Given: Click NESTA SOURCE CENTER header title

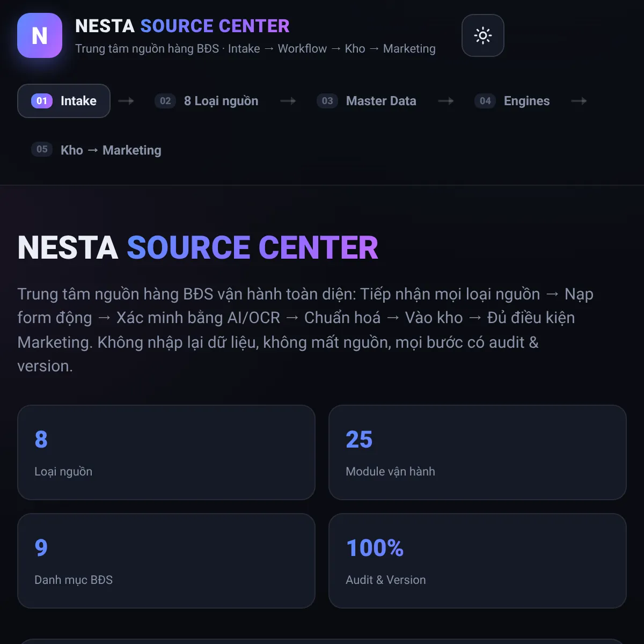Looking at the screenshot, I should point(182,26).
